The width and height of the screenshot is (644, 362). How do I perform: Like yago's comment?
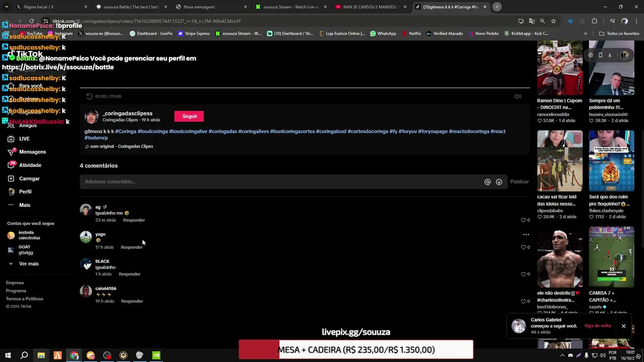tap(524, 247)
